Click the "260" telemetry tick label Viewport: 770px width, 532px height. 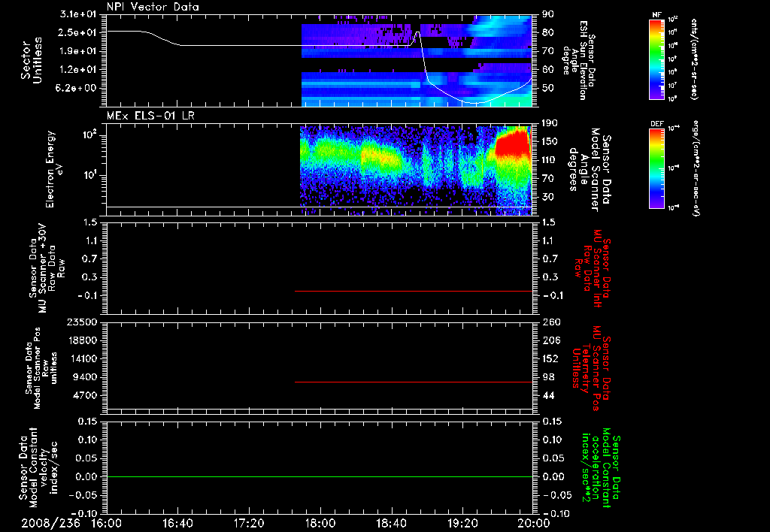[x=550, y=322]
